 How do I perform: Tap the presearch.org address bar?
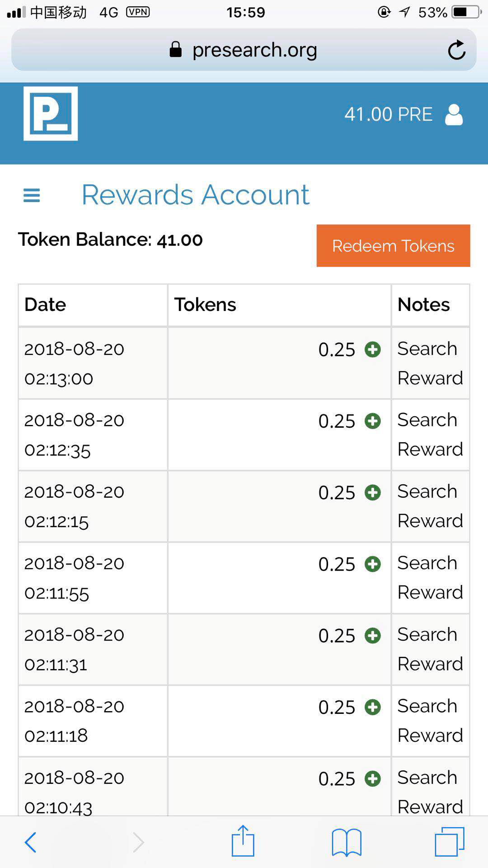pos(244,50)
